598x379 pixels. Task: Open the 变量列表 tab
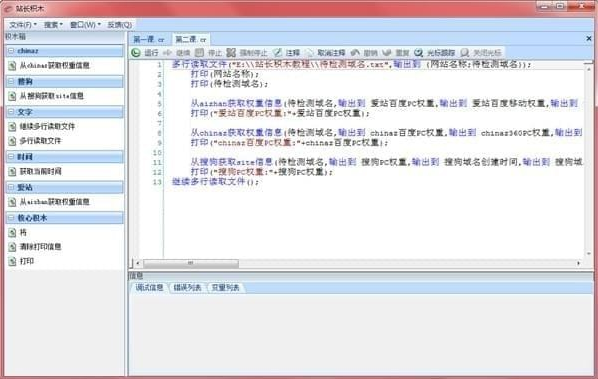click(x=225, y=287)
